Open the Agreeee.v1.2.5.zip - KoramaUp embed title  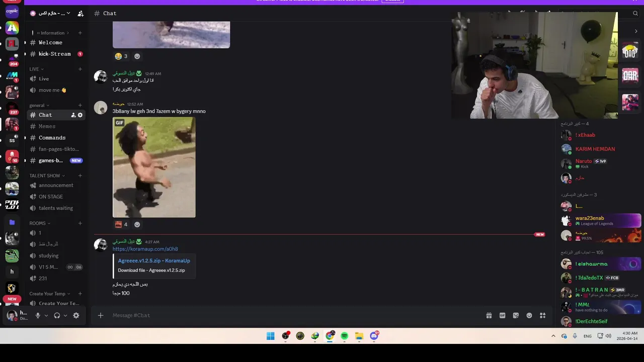[x=154, y=261]
